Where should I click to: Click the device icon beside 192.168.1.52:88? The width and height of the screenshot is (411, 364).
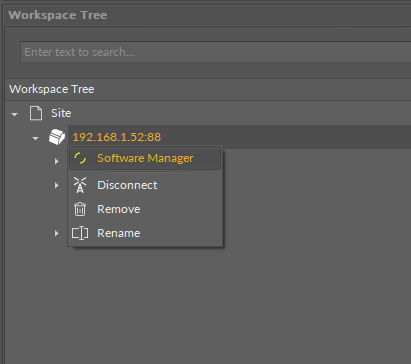57,137
